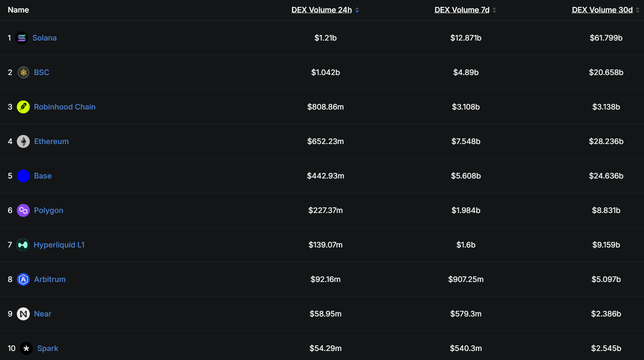The width and height of the screenshot is (644, 360).
Task: Click the Near logo icon
Action: click(x=23, y=314)
